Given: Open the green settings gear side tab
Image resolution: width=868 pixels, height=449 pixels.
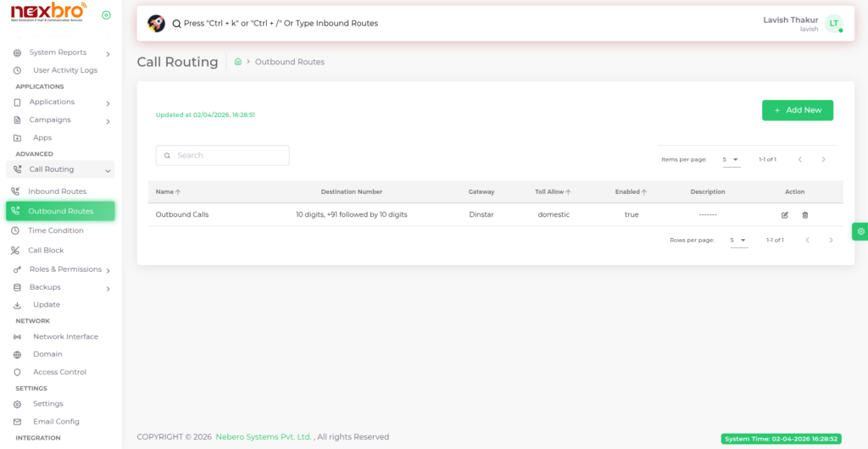Looking at the screenshot, I should click(x=860, y=231).
